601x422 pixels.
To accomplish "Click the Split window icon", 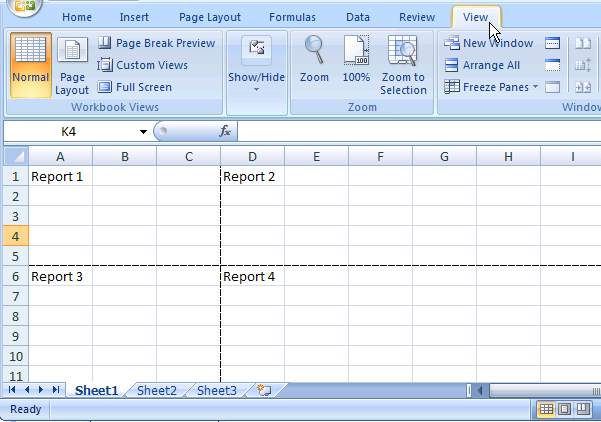I will click(552, 43).
